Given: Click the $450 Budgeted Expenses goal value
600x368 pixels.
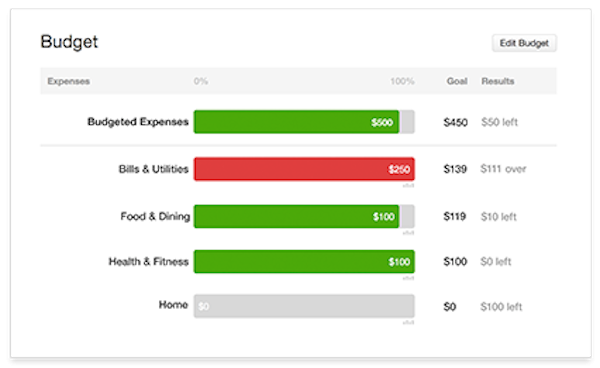Looking at the screenshot, I should [455, 122].
